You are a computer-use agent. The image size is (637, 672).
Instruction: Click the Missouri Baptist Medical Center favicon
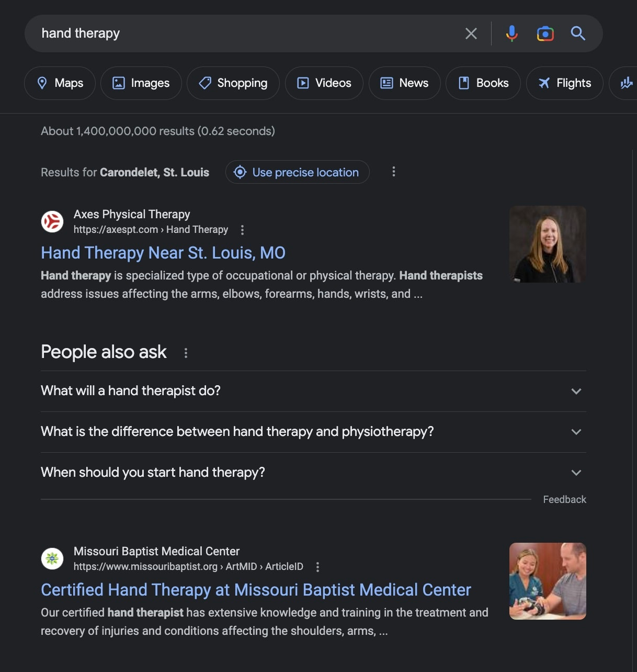(52, 558)
